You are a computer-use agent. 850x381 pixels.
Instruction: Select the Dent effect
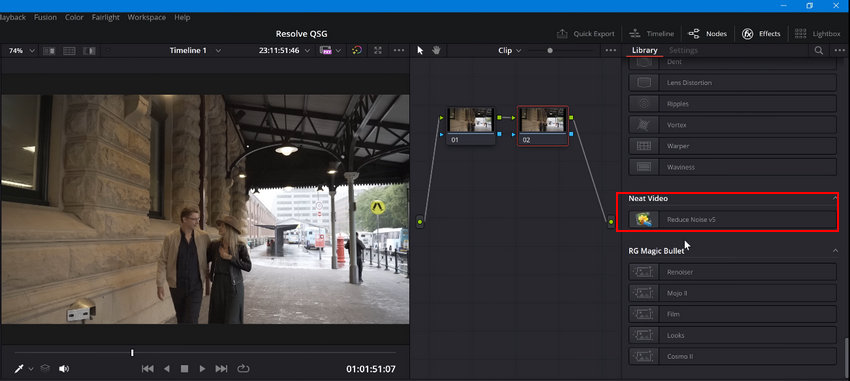tap(732, 63)
